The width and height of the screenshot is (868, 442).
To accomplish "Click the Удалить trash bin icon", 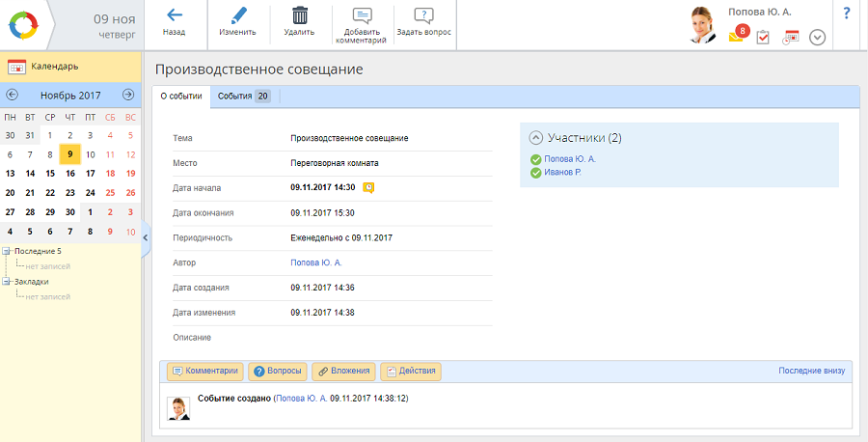I will click(x=300, y=15).
